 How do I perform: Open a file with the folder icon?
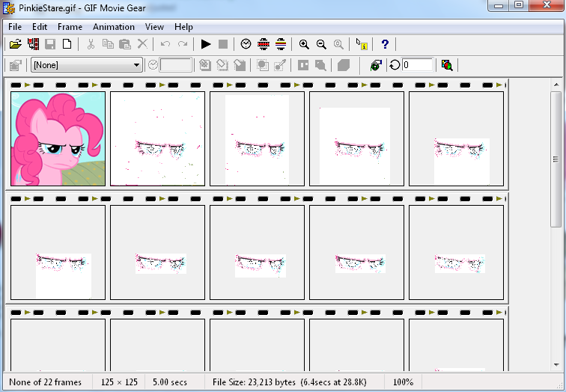click(x=16, y=44)
